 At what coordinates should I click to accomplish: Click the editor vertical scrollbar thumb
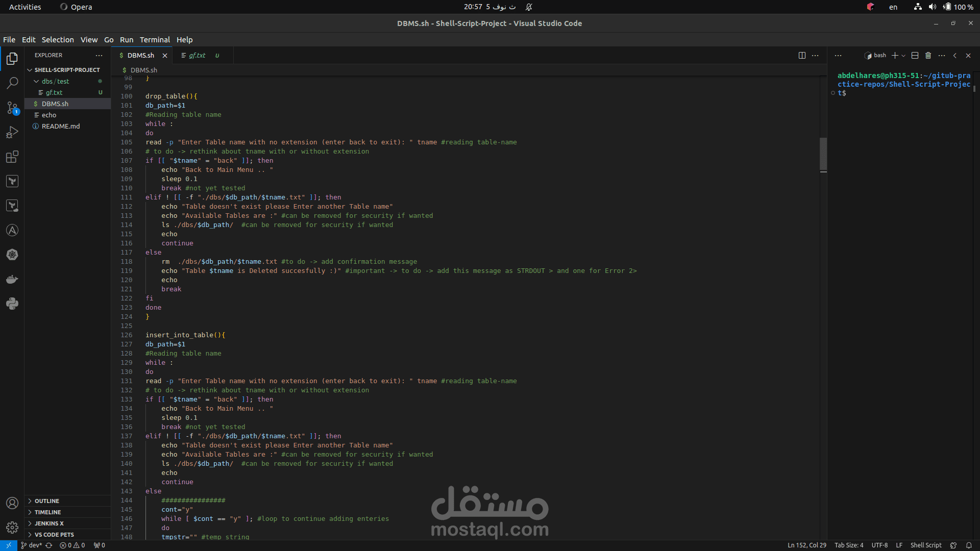(x=823, y=153)
